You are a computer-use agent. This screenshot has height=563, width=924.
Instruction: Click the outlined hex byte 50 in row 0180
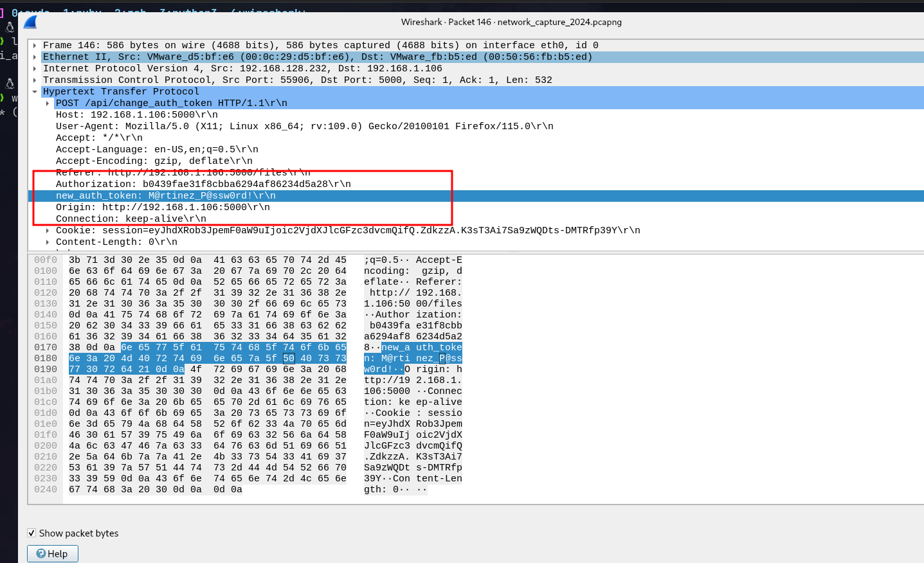pyautogui.click(x=289, y=359)
